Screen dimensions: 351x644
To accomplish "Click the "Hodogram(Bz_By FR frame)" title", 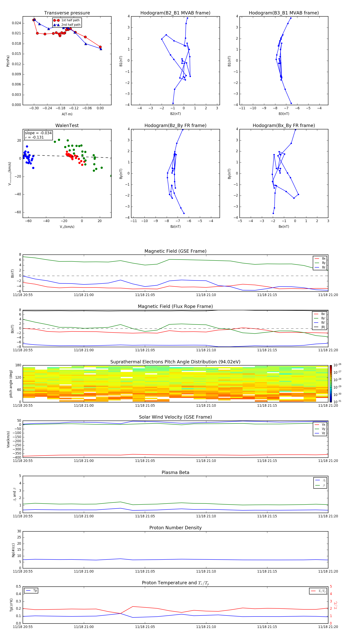I will (x=175, y=125).
